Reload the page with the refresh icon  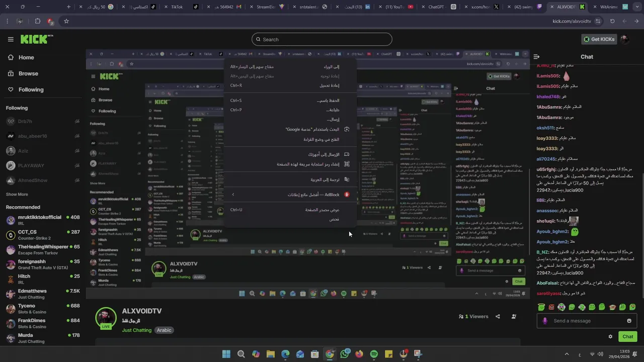612,21
